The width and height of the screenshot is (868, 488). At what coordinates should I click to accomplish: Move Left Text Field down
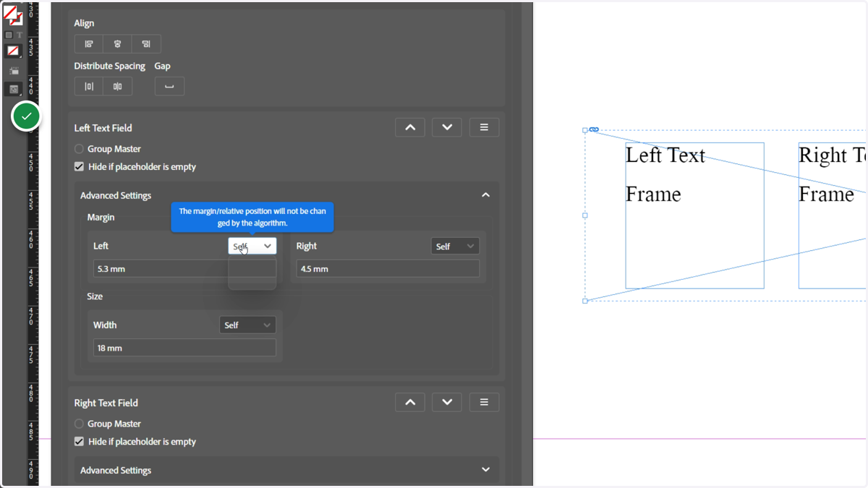tap(447, 127)
